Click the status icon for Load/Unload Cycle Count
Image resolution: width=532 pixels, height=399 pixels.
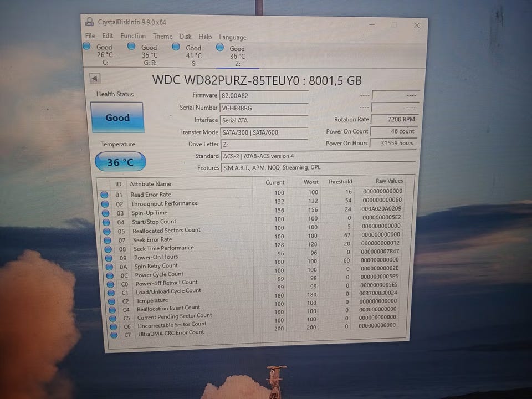coord(111,293)
